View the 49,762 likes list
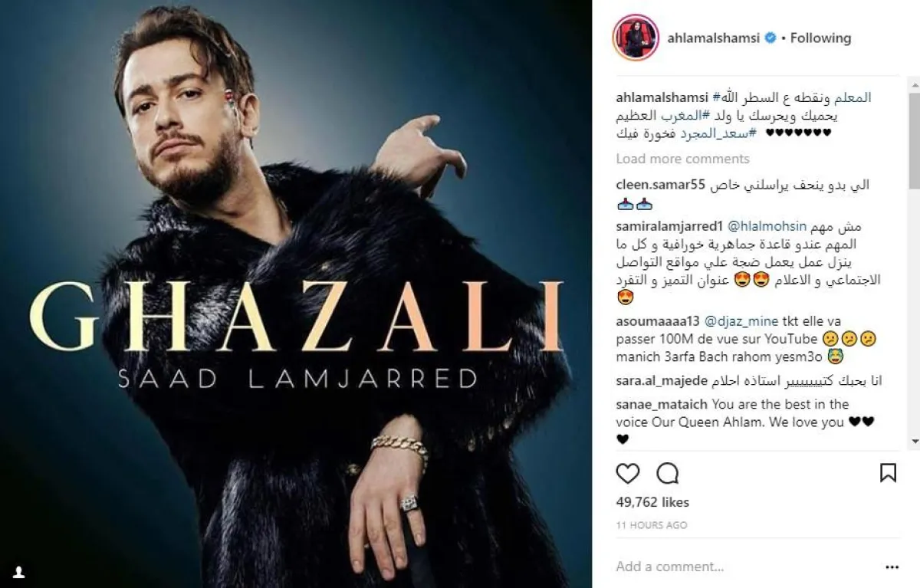The height and width of the screenshot is (588, 920). (652, 502)
